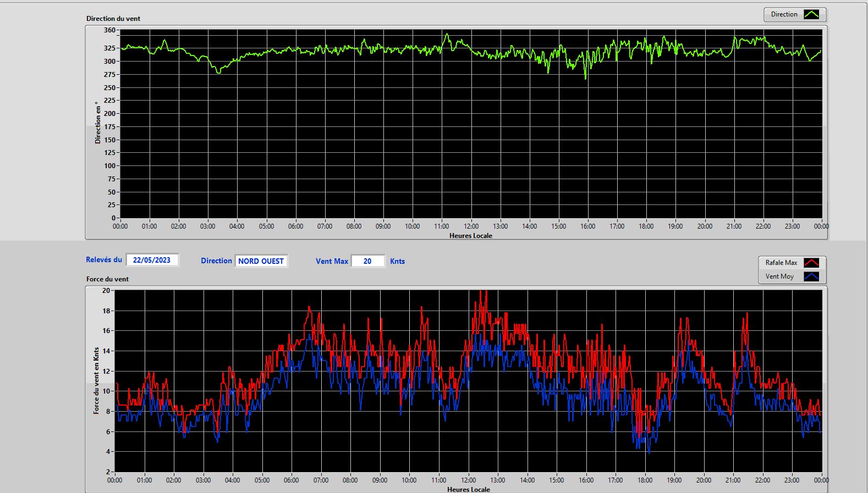Viewport: 868px width, 493px height.
Task: Click the 360 value on direction axis
Action: tap(109, 30)
